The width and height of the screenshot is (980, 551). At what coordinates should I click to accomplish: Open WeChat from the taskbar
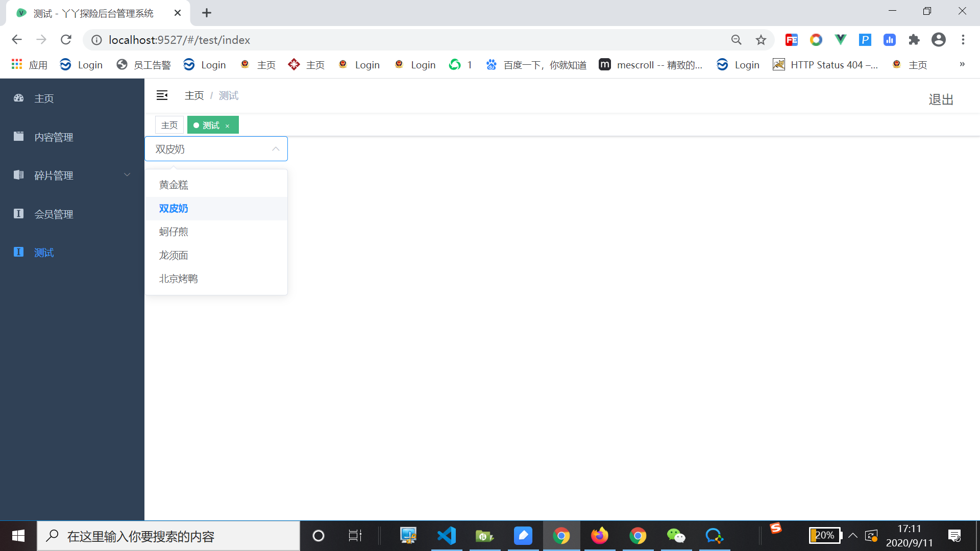(676, 536)
